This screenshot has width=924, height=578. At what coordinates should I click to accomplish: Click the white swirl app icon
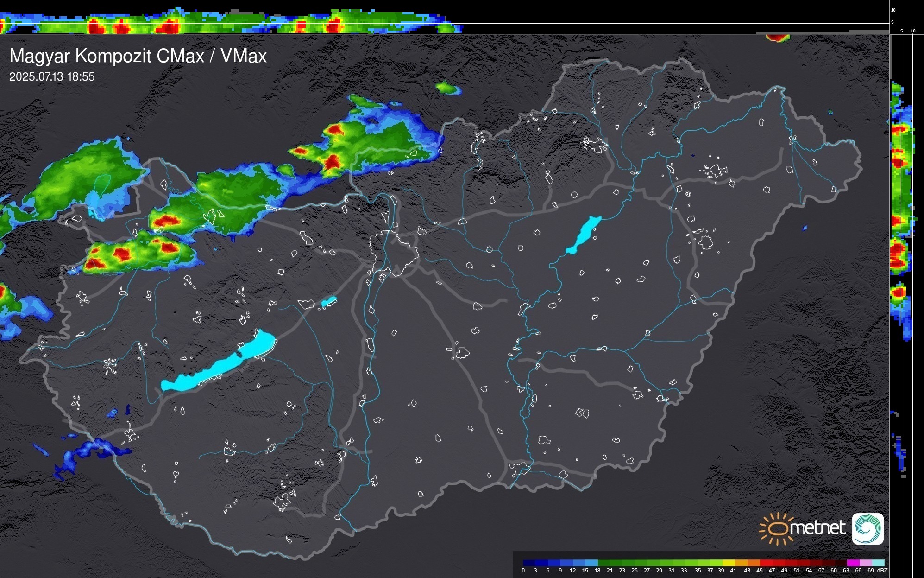[x=867, y=528]
